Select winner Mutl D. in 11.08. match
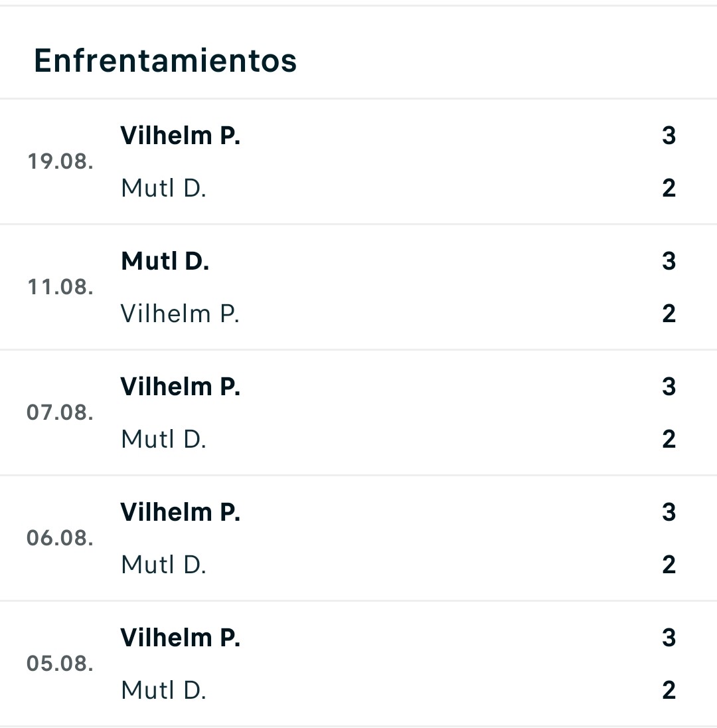 click(x=165, y=261)
